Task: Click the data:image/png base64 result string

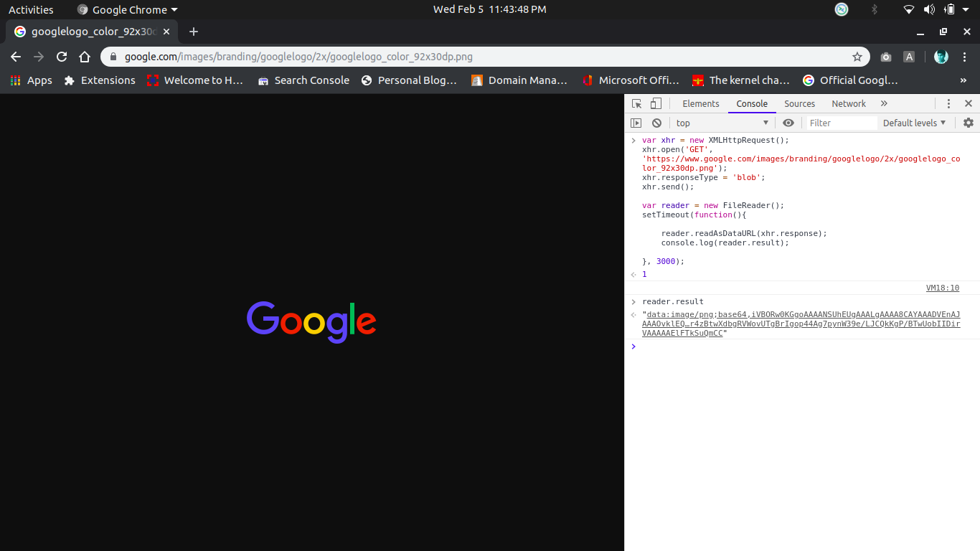Action: [x=801, y=324]
